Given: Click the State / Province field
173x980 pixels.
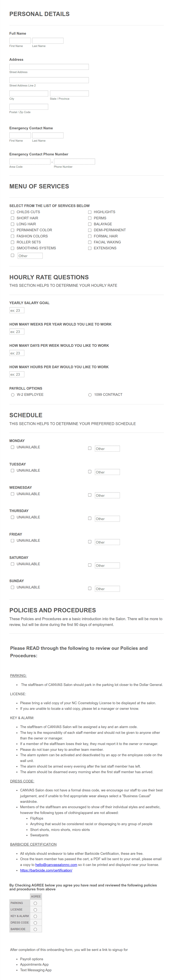Looking at the screenshot, I should [69, 94].
